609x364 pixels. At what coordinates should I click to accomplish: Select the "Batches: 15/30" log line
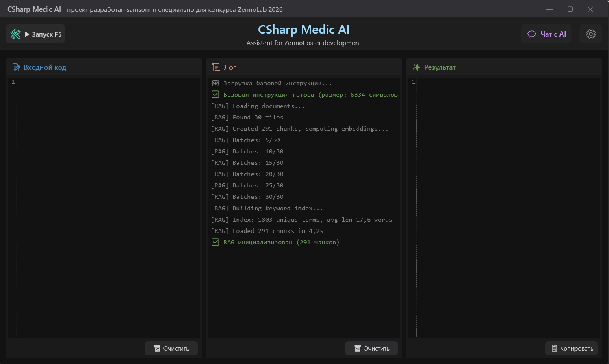click(x=247, y=163)
